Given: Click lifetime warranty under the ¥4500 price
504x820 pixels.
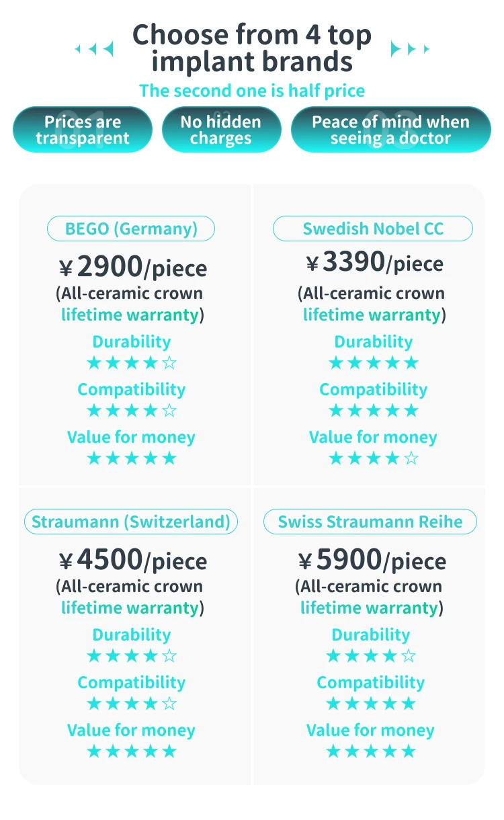Looking at the screenshot, I should coord(130,608).
